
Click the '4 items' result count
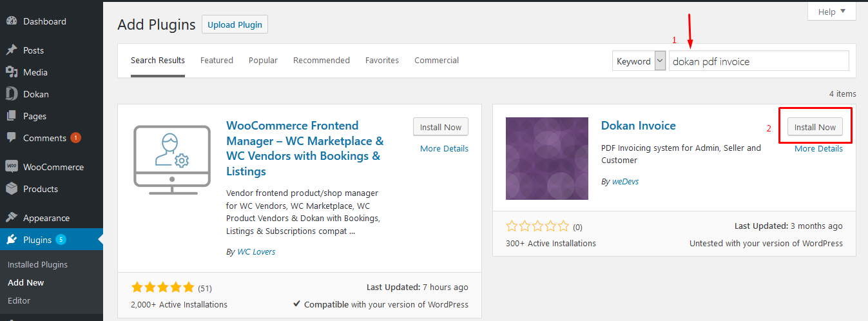pos(843,93)
